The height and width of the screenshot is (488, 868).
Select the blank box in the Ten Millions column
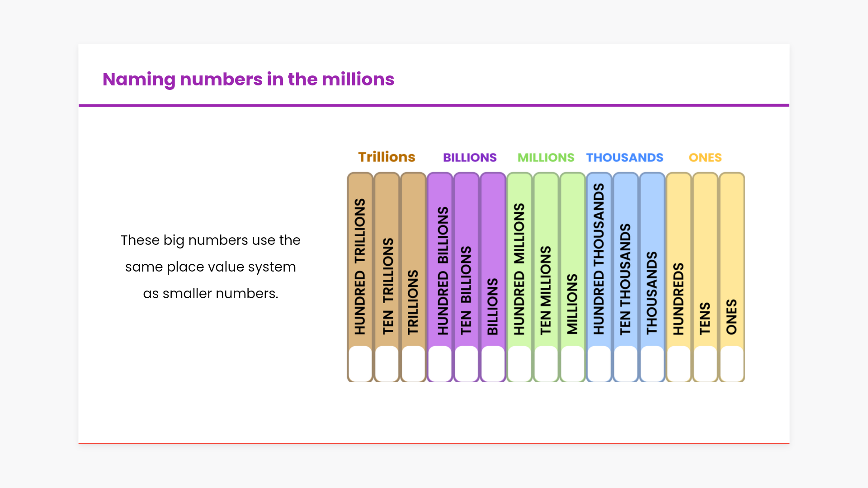[546, 364]
